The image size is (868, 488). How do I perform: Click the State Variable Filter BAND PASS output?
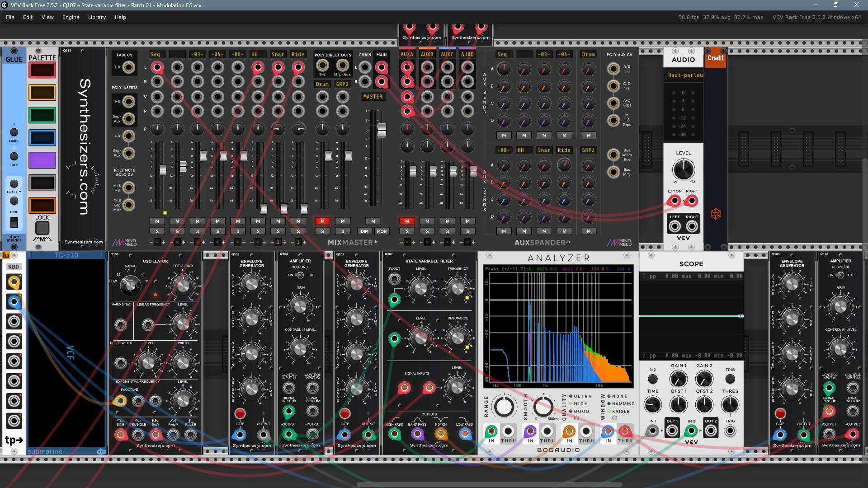tap(417, 434)
